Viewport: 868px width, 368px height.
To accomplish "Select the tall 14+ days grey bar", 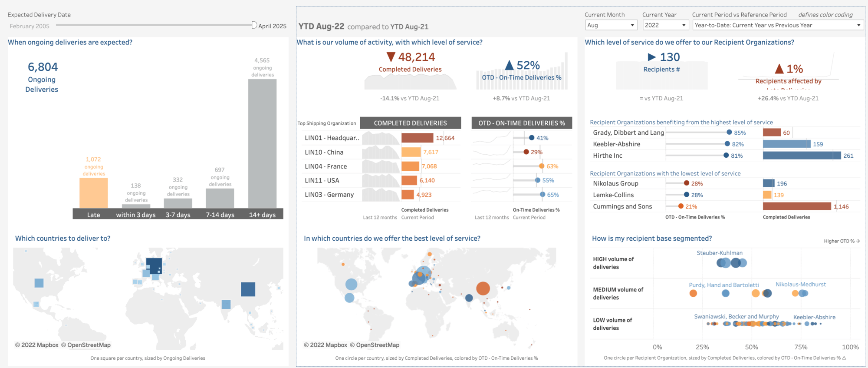I will click(262, 143).
